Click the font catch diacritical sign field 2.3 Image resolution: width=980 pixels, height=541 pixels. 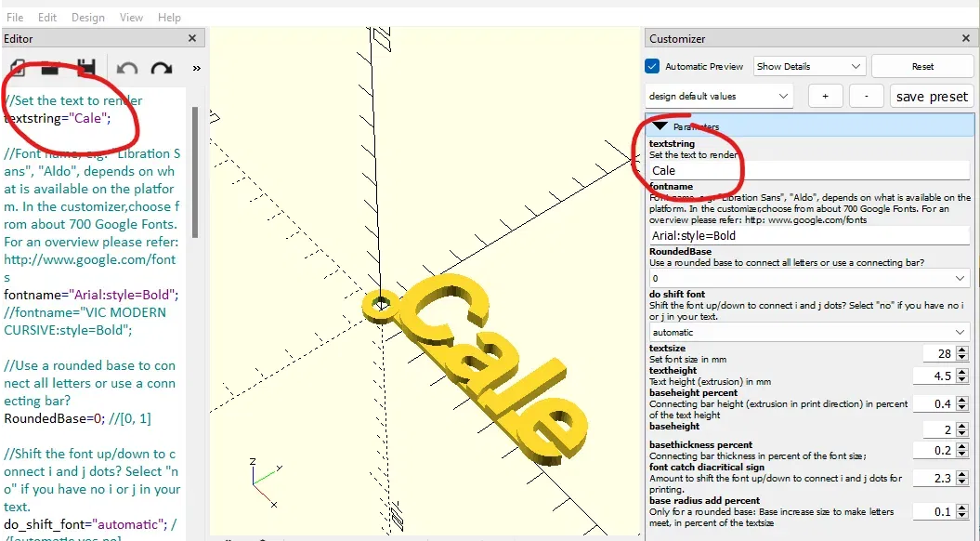(934, 478)
